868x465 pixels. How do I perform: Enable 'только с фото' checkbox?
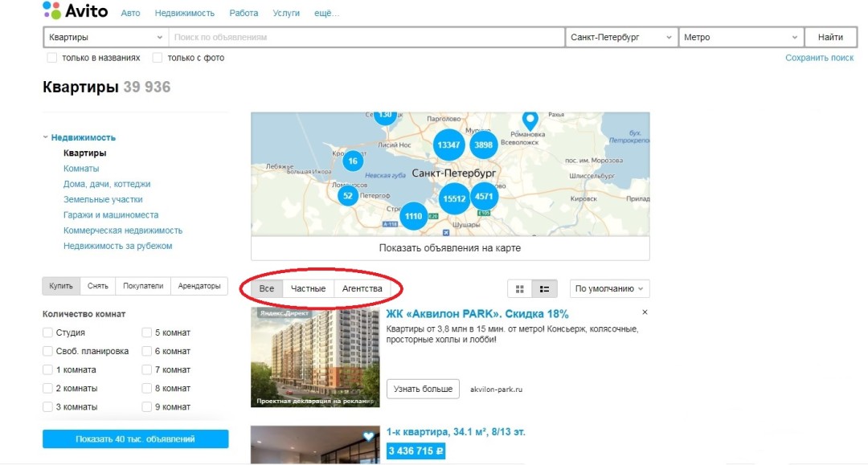tap(158, 58)
